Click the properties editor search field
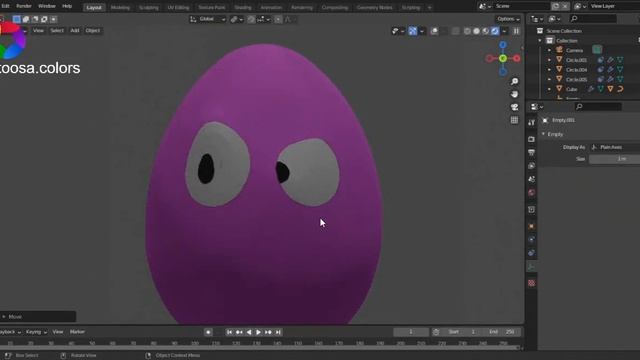 coord(598,107)
